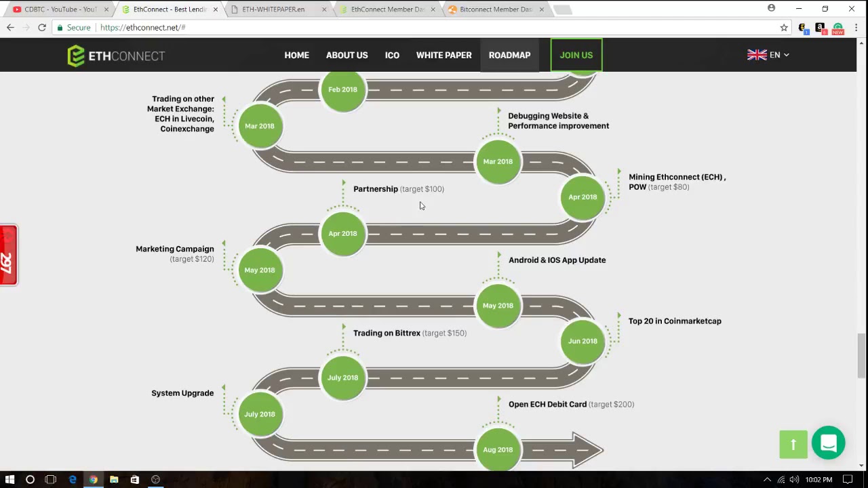Click the green extension icon with NEW badge
This screenshot has height=488, width=868.
tap(838, 28)
